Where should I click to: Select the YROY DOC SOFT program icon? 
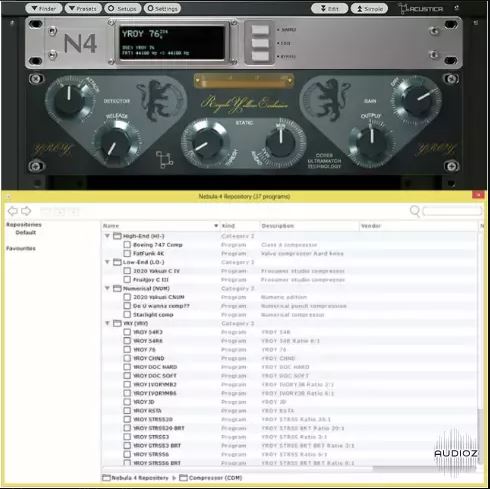[x=127, y=376]
